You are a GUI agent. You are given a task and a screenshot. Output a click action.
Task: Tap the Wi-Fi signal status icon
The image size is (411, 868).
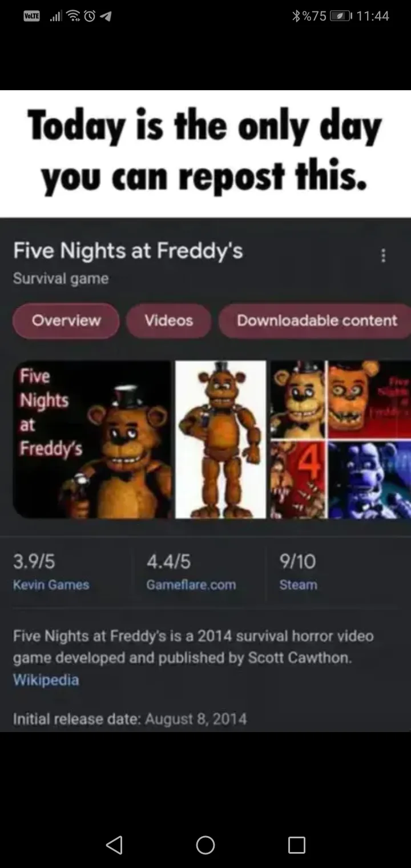click(72, 16)
